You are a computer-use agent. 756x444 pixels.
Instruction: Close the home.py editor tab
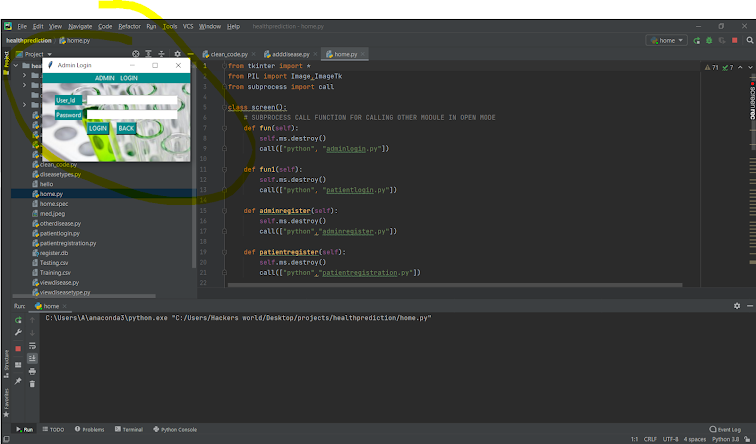[363, 54]
